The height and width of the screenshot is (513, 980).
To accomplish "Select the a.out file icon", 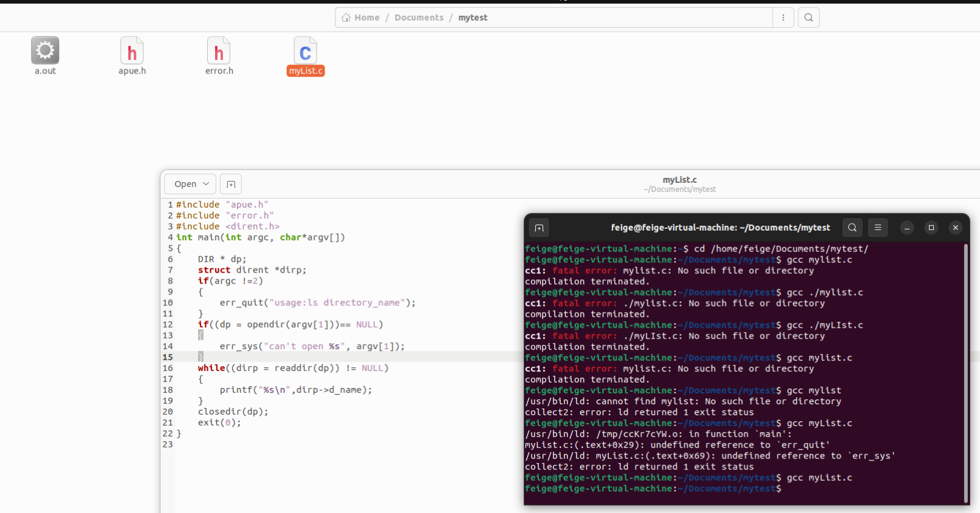I will [45, 51].
